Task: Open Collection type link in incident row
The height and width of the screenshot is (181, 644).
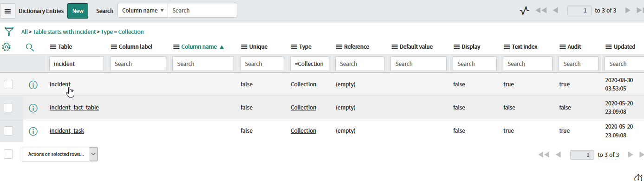Action: (x=303, y=84)
